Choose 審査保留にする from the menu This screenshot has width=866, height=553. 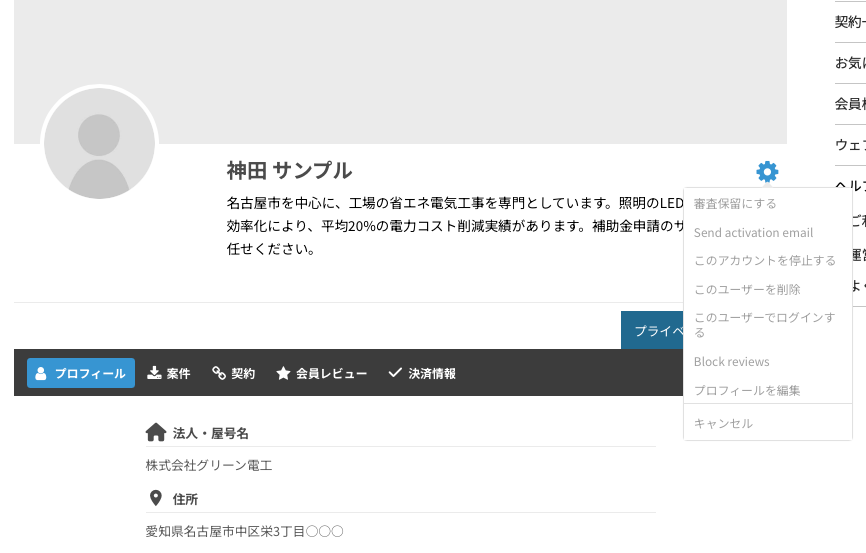point(735,204)
